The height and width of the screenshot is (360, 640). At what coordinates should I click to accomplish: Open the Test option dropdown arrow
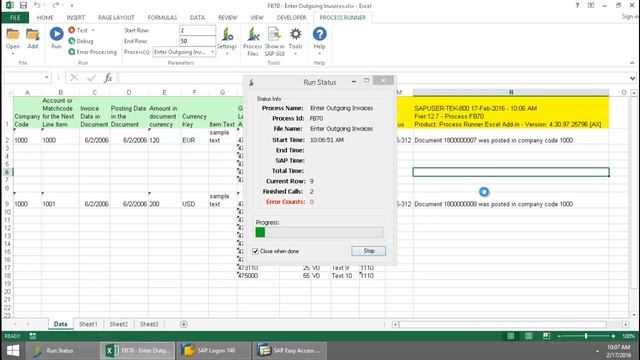[93, 30]
